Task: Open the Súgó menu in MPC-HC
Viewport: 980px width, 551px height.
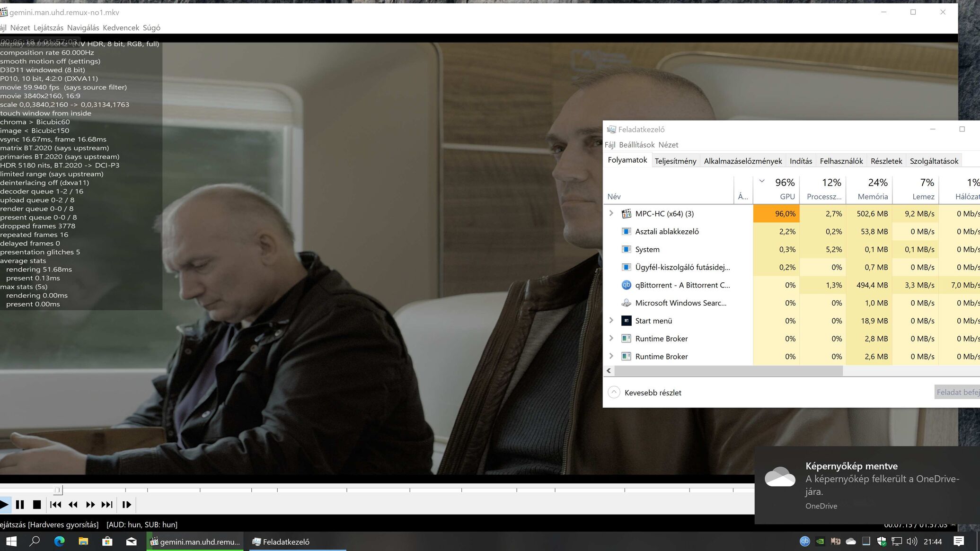Action: pyautogui.click(x=151, y=28)
